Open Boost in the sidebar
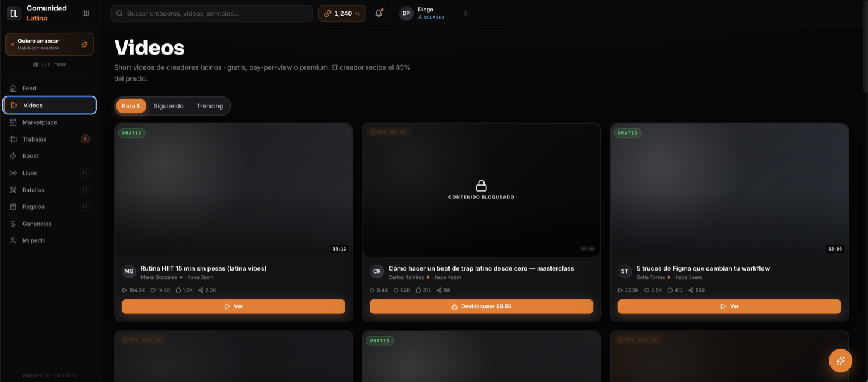The image size is (868, 382). [x=49, y=155]
